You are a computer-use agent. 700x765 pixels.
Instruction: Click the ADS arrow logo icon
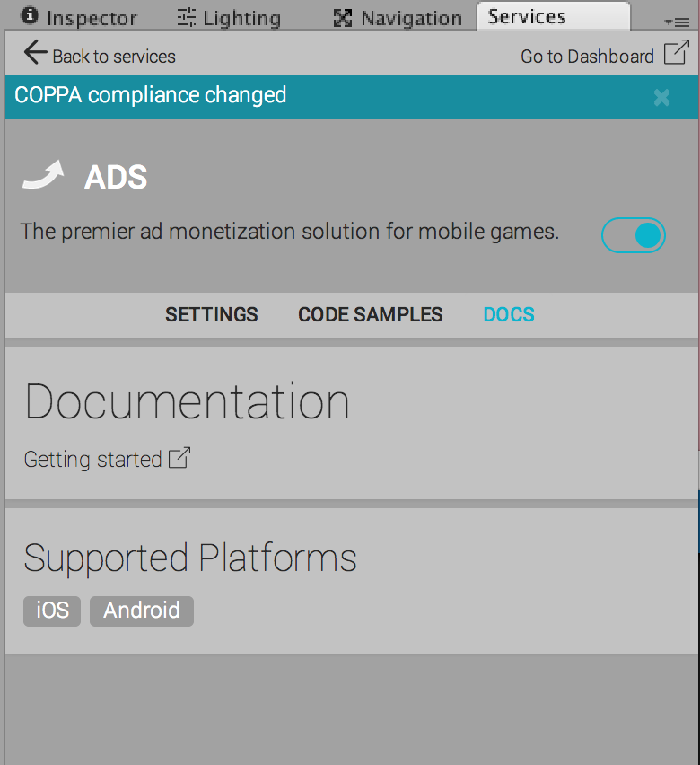pyautogui.click(x=43, y=175)
